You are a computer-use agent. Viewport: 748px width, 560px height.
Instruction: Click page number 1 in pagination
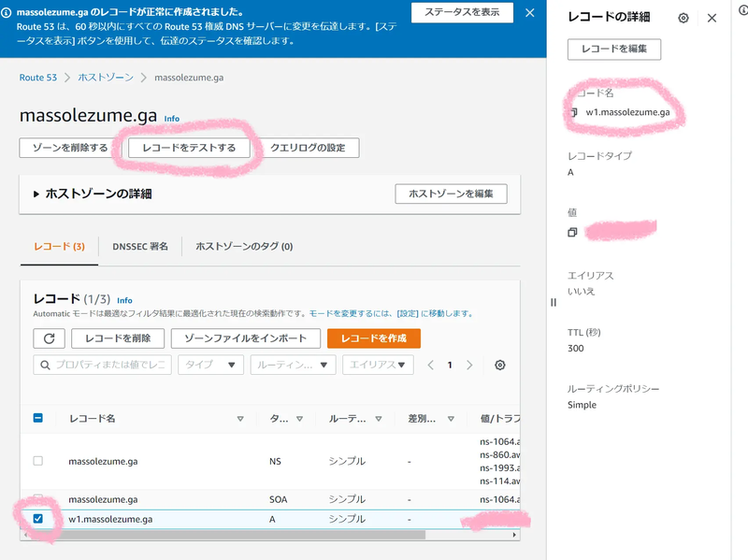450,365
